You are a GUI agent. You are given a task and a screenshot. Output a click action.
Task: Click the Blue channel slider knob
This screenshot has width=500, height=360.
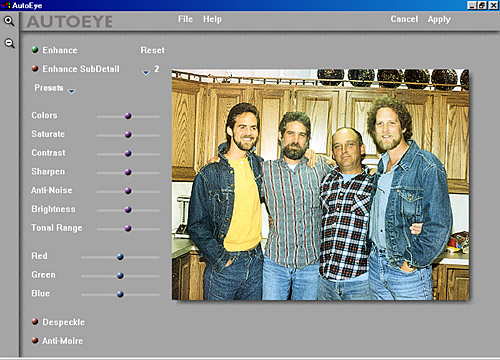[120, 294]
